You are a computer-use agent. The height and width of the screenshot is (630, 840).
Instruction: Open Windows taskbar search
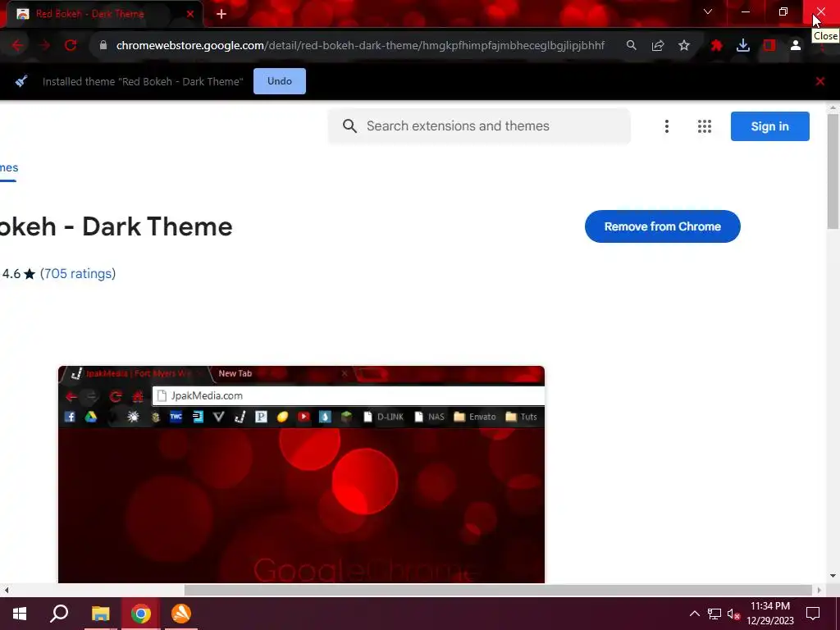[x=59, y=614]
